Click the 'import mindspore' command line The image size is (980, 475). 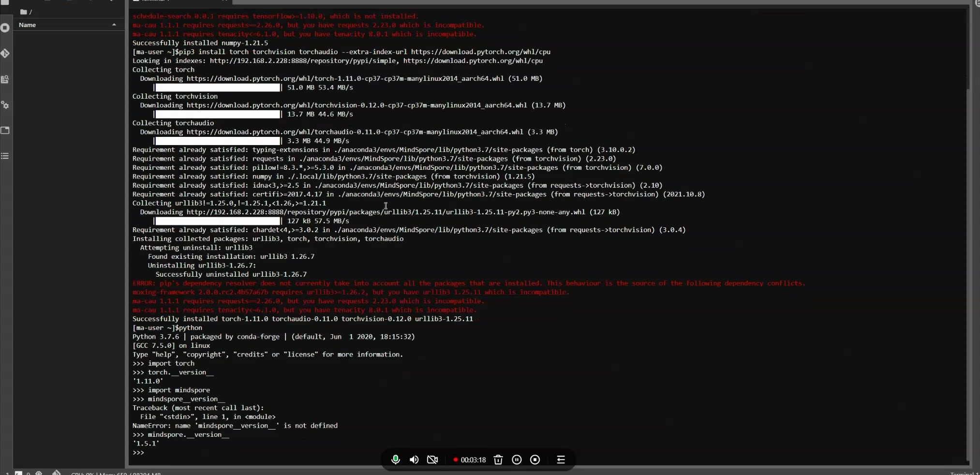(x=171, y=390)
